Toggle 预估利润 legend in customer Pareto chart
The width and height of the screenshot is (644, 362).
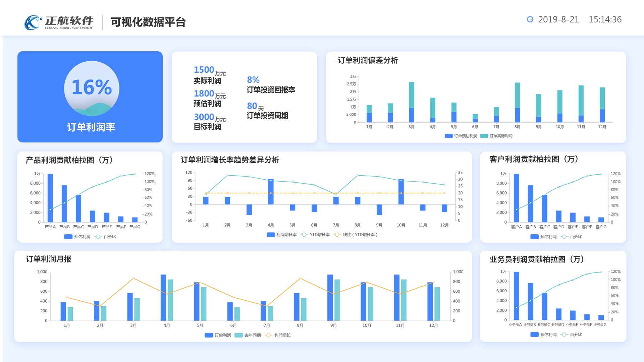[x=544, y=237]
